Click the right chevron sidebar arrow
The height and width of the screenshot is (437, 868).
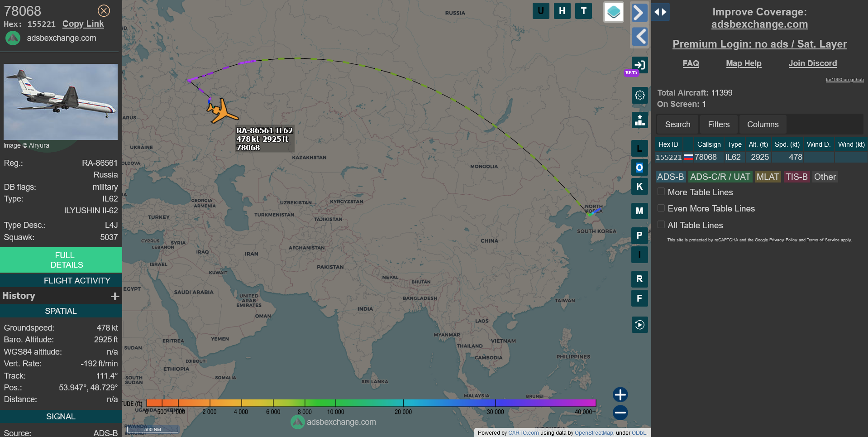pyautogui.click(x=639, y=12)
